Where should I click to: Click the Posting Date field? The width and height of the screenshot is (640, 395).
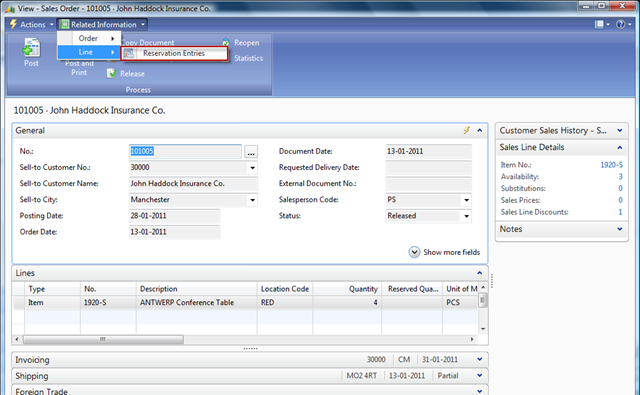click(x=174, y=216)
